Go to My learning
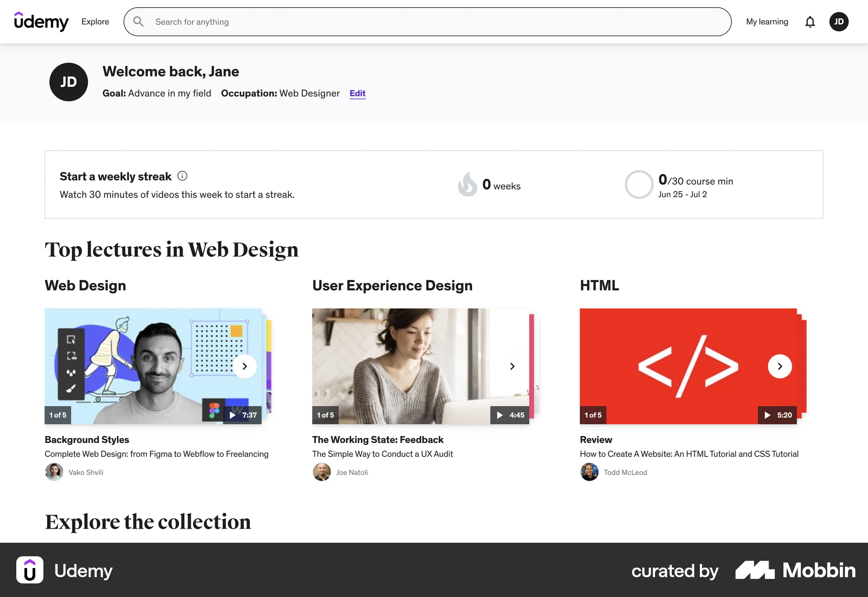 (767, 21)
